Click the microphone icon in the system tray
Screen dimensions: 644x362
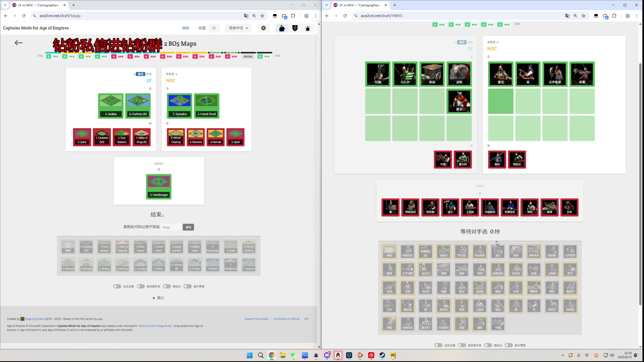click(x=579, y=355)
